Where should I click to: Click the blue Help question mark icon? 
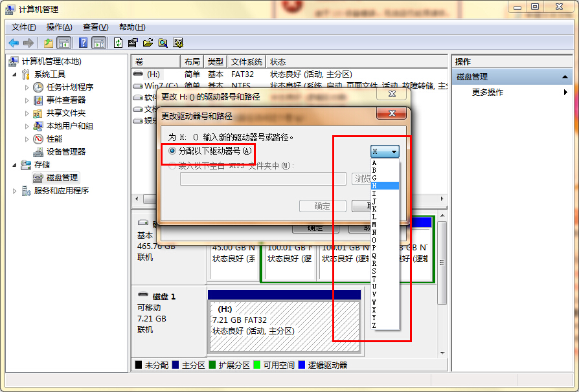(x=83, y=43)
